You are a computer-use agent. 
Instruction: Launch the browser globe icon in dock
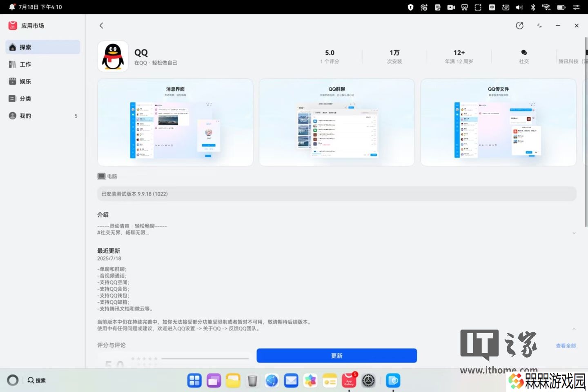click(272, 381)
